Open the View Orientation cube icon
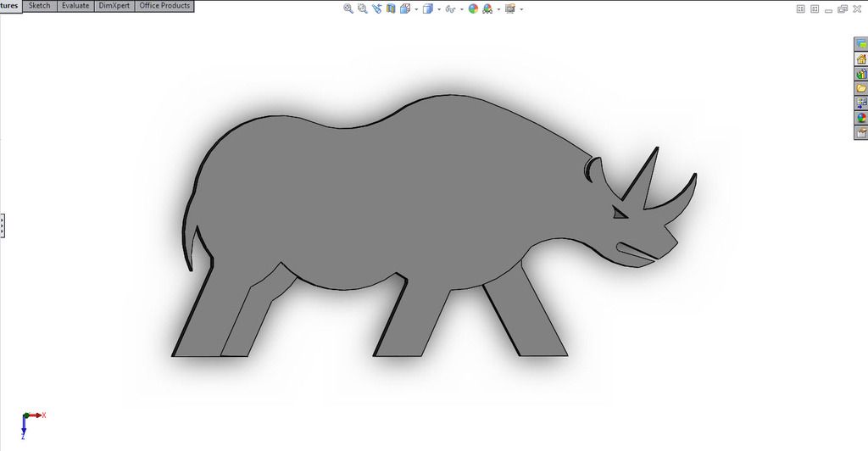Screen dimensions: 868x451 coord(405,8)
